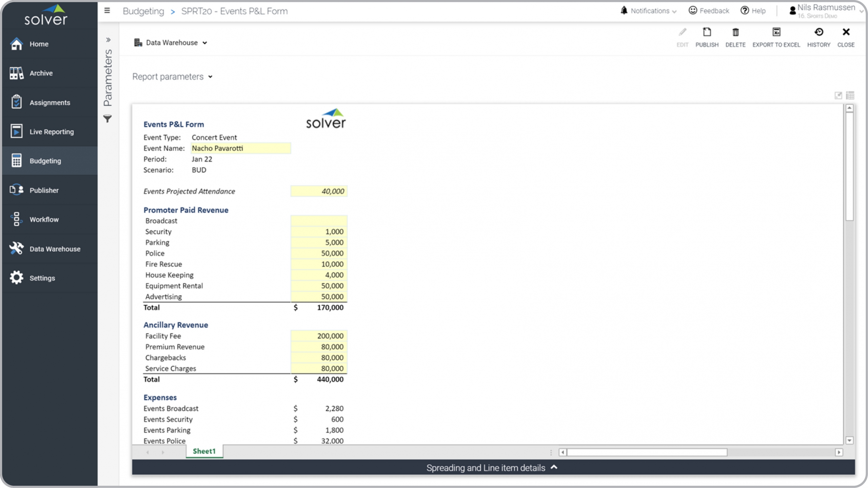The height and width of the screenshot is (488, 868).
Task: Select the Sheet1 tab
Action: [x=204, y=451]
